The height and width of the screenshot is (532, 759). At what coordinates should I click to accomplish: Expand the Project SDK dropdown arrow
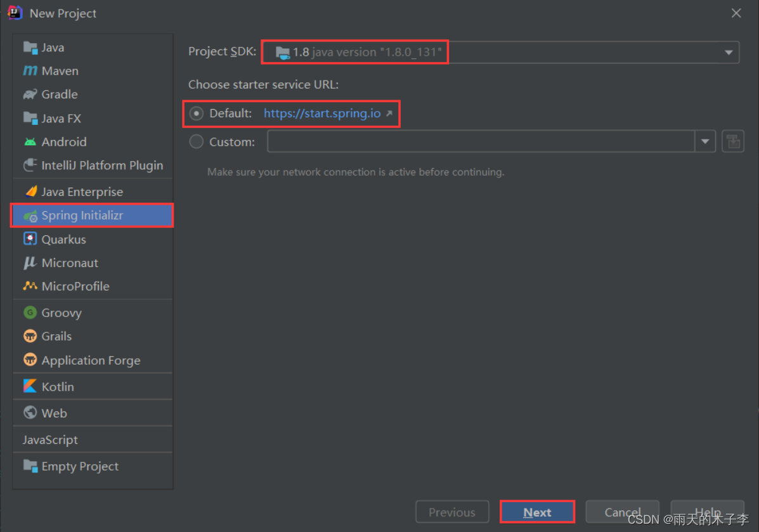[729, 52]
